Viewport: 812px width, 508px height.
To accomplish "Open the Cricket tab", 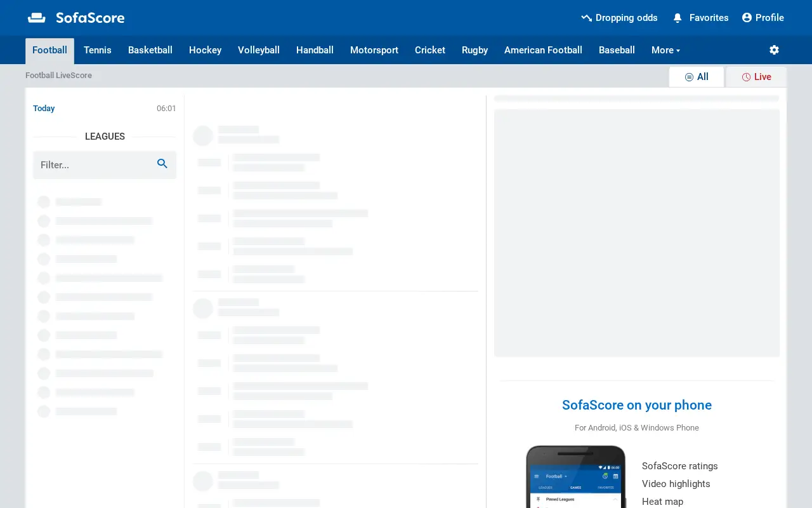I will click(x=430, y=50).
